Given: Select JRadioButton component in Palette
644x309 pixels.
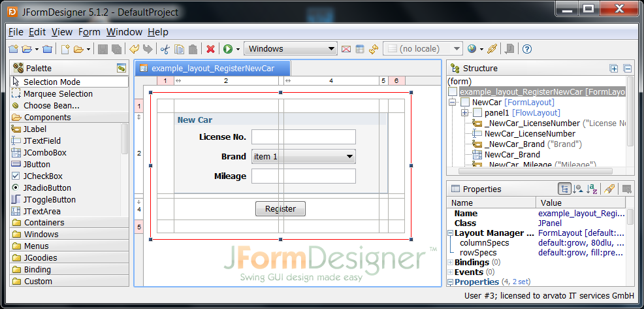Looking at the screenshot, I should [x=66, y=187].
